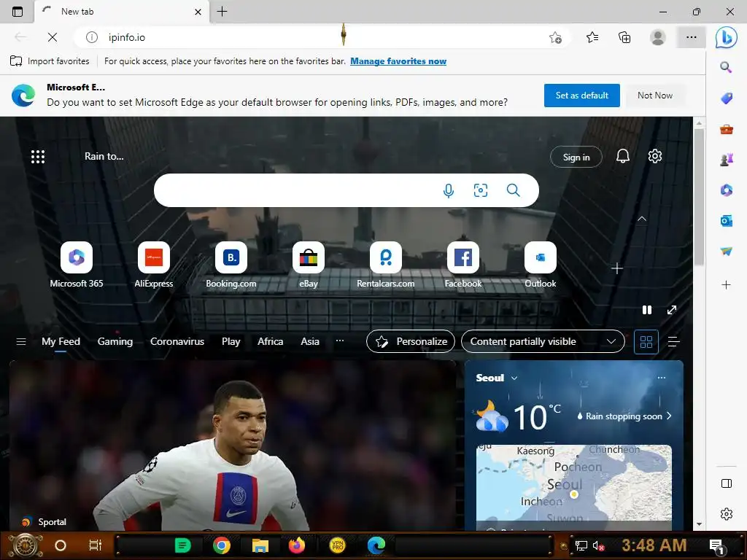Open the tab actions menu icon
This screenshot has width=747, height=560.
[x=18, y=12]
